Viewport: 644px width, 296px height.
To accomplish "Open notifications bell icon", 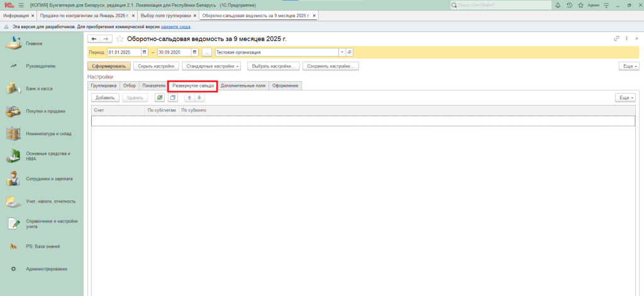I will [557, 5].
